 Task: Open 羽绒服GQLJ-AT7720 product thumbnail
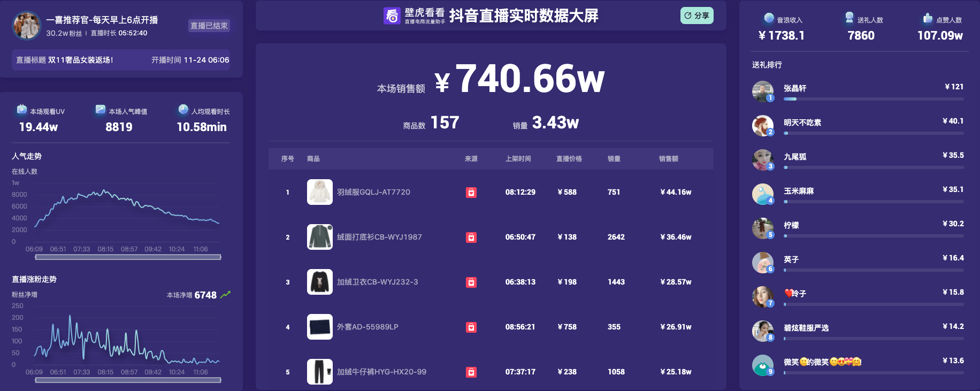coord(320,192)
